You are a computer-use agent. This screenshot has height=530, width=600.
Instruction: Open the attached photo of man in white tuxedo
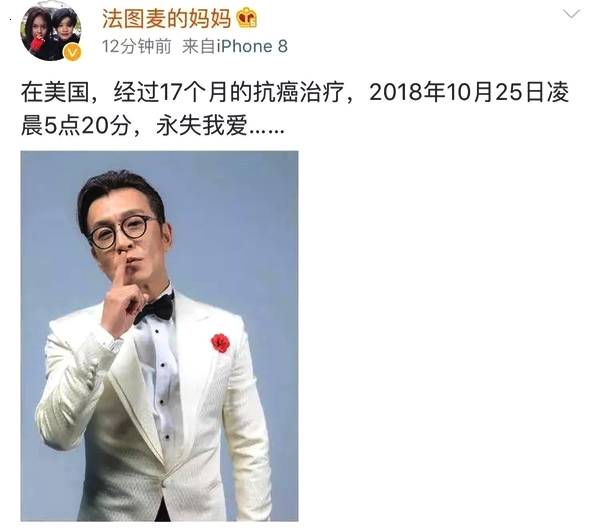160,336
